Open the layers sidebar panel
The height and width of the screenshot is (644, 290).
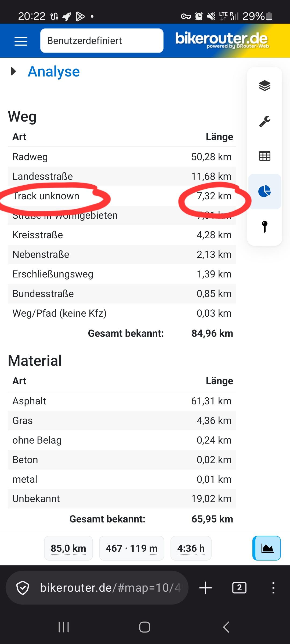pyautogui.click(x=264, y=86)
